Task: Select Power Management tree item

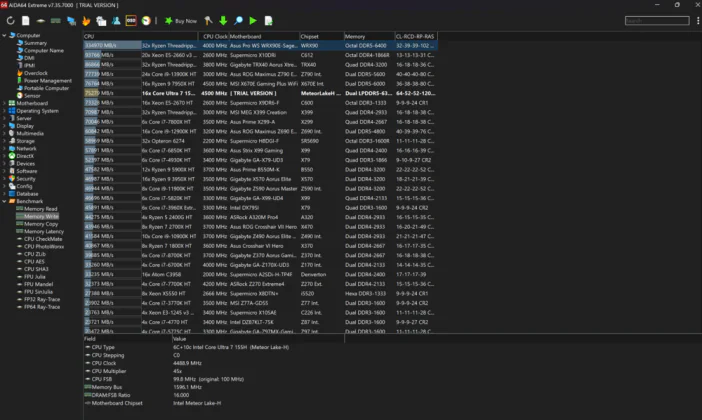Action: (x=47, y=81)
